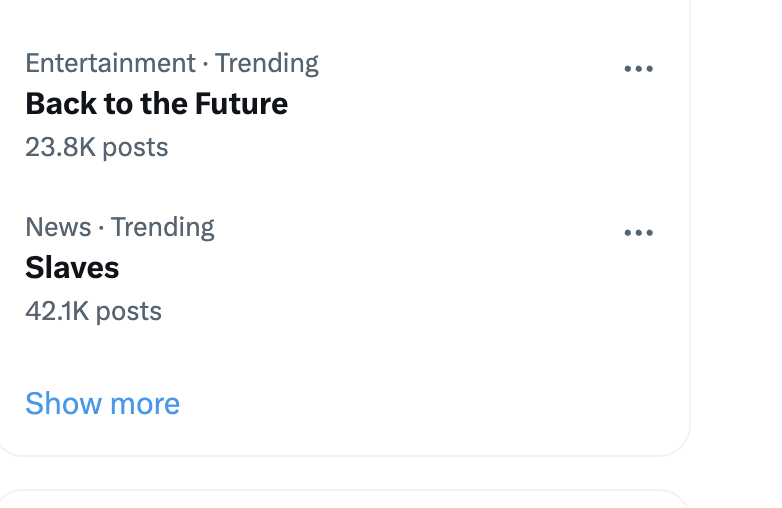Viewport: 782px width, 508px height.
Task: Click the word more in Show more
Action: pos(144,404)
